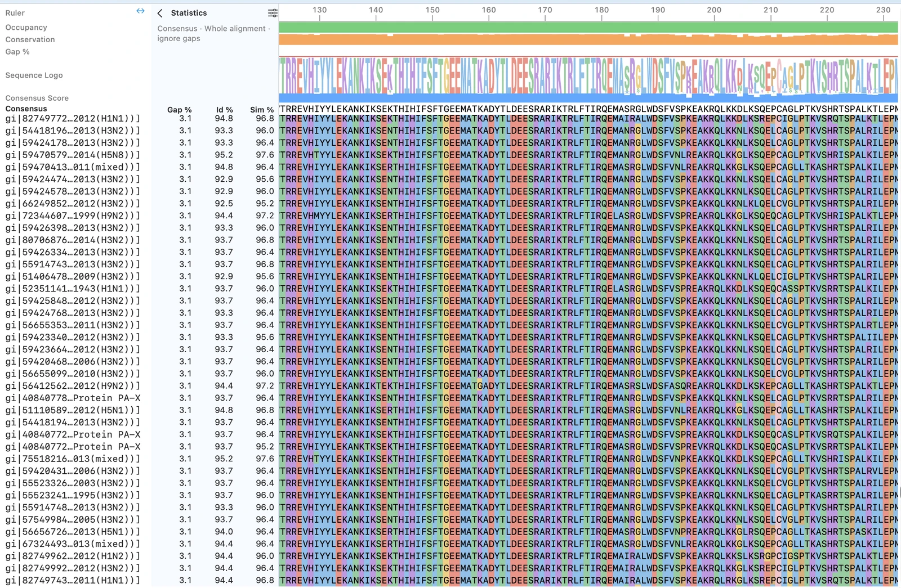The height and width of the screenshot is (588, 901).
Task: Select the Occupancy track label
Action: [x=26, y=27]
